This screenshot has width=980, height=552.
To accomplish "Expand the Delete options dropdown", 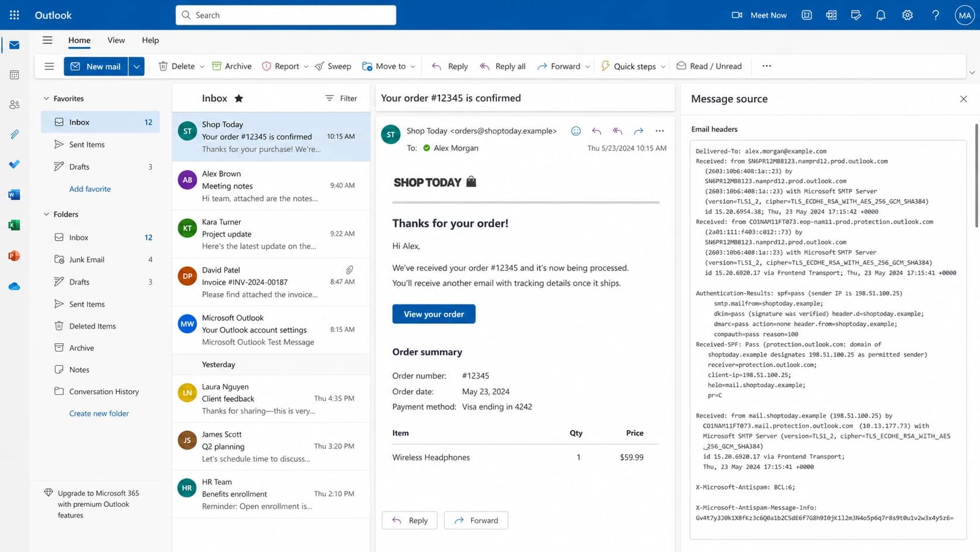I will coord(202,67).
